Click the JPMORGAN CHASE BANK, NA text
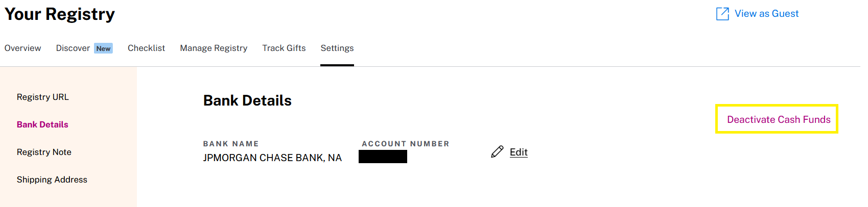The width and height of the screenshot is (868, 207). tap(272, 158)
